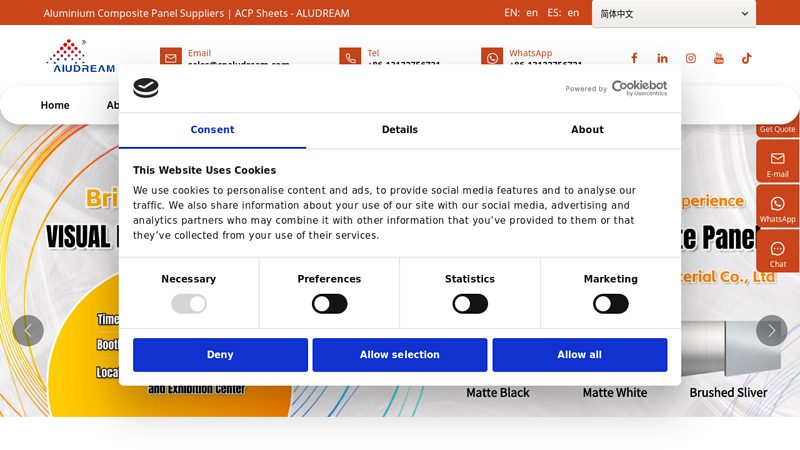Screen dimensions: 800x450
Task: Open the Facebook page icon
Action: pyautogui.click(x=634, y=58)
